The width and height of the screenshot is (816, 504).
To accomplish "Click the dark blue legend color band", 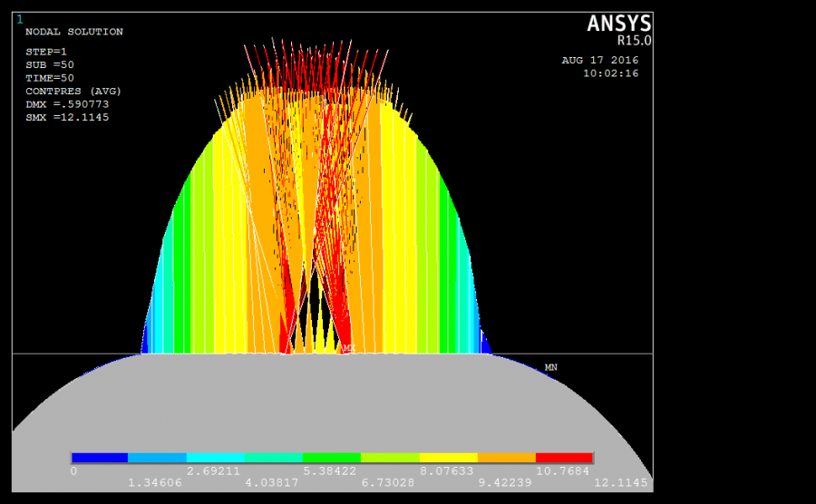I will (100, 458).
